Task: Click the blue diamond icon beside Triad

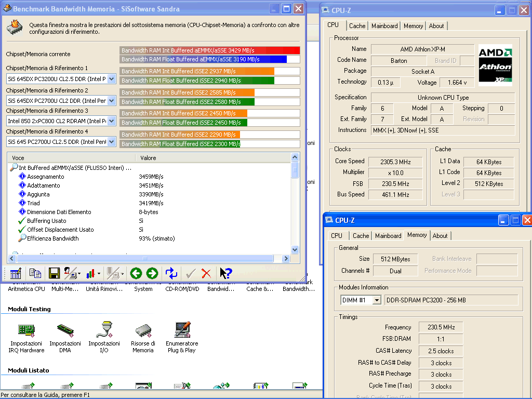Action: point(22,203)
